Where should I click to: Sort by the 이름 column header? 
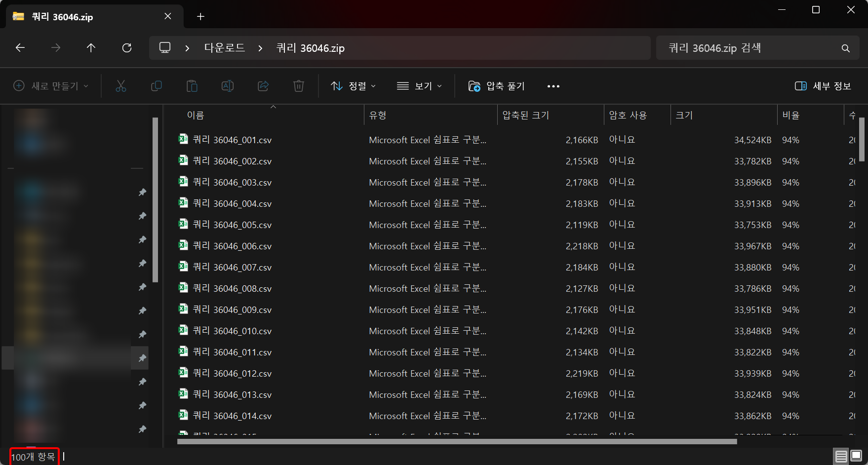pos(195,115)
